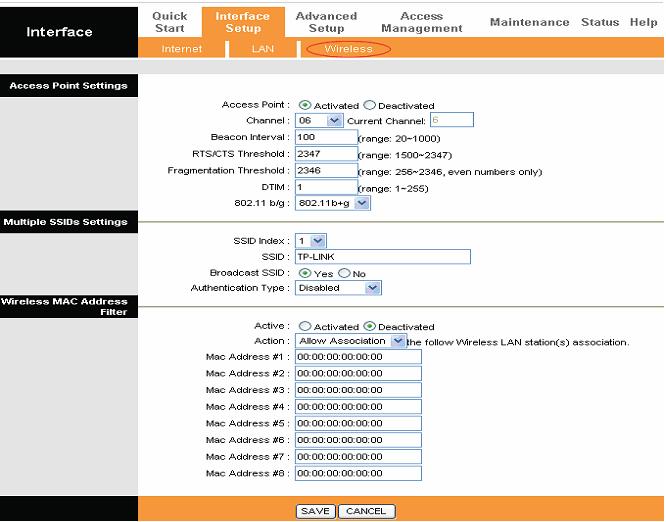The width and height of the screenshot is (666, 522).
Task: Open the Authentication Type dropdown
Action: point(338,288)
